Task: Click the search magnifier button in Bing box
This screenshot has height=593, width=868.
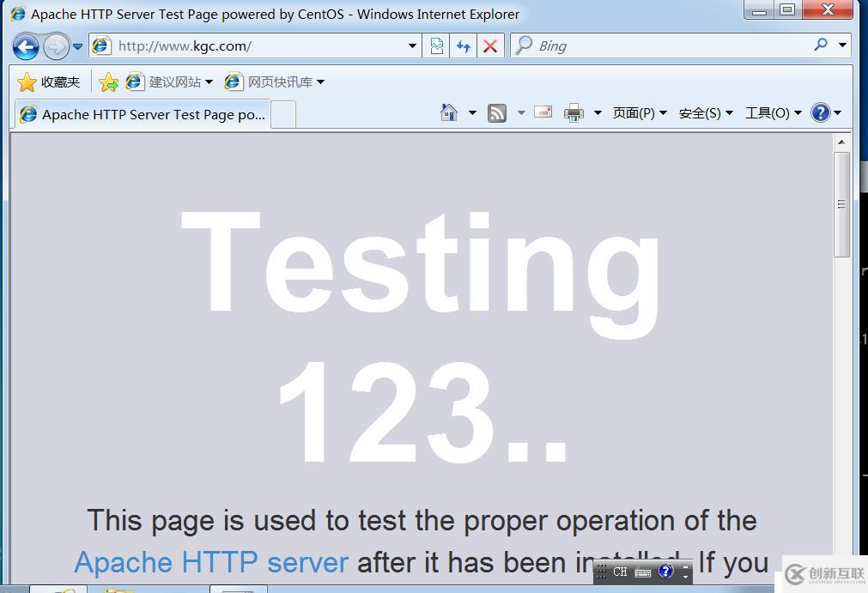Action: (821, 45)
